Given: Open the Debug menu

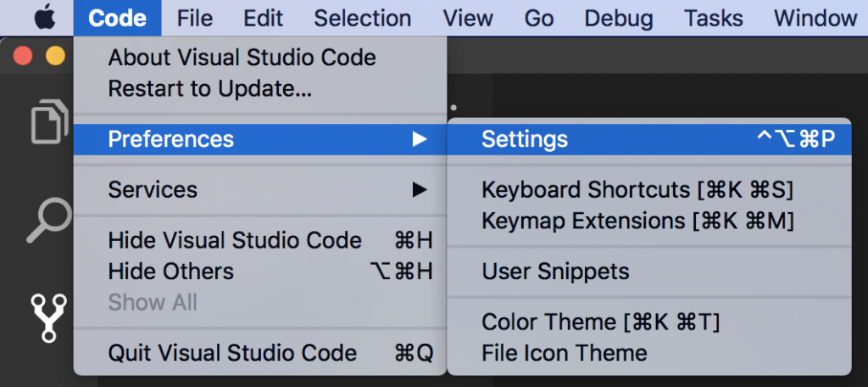Looking at the screenshot, I should pyautogui.click(x=618, y=19).
